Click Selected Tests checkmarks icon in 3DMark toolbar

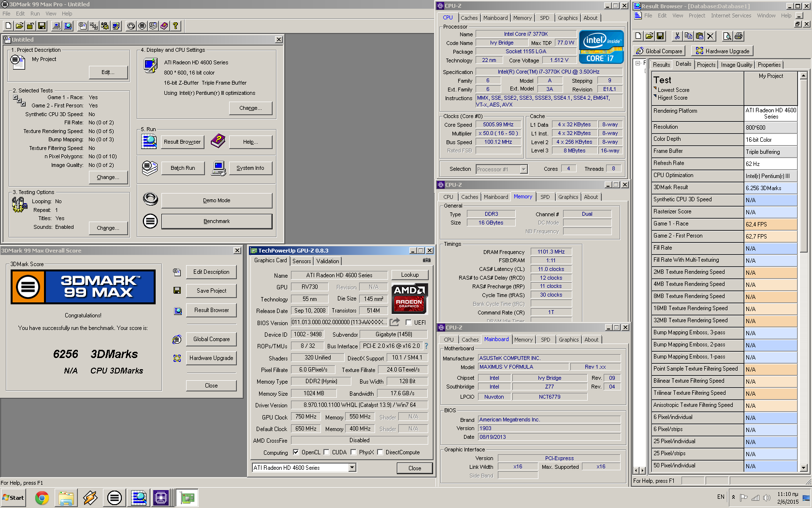[x=94, y=26]
